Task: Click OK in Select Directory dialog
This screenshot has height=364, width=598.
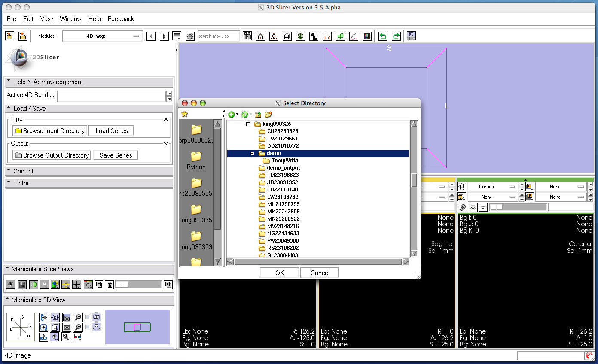Action: (x=279, y=273)
